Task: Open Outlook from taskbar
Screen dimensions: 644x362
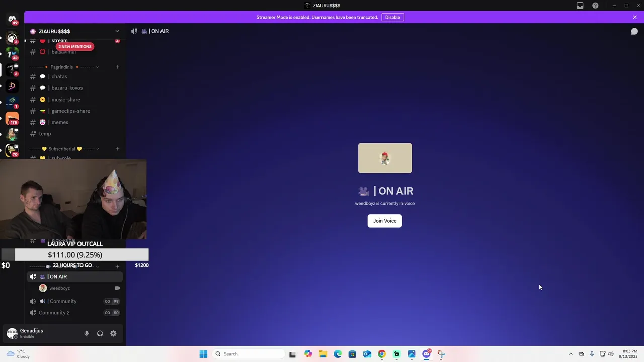Action: coord(367,354)
